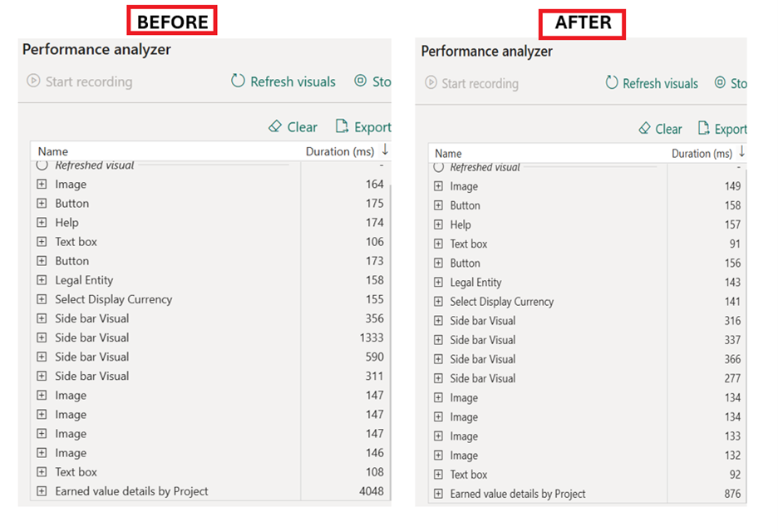Image resolution: width=778 pixels, height=532 pixels.
Task: Click the Clear eraser icon in BEFORE panel
Action: (276, 126)
